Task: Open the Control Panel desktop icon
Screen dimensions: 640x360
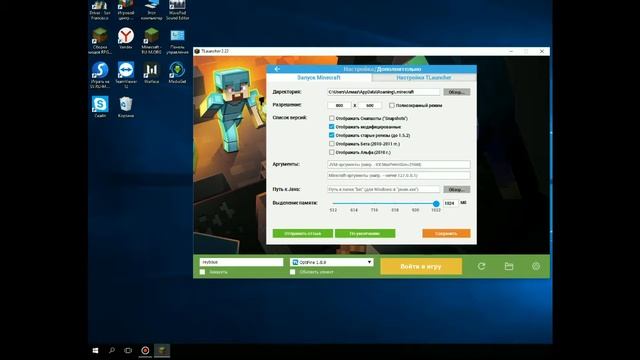Action: (x=177, y=41)
